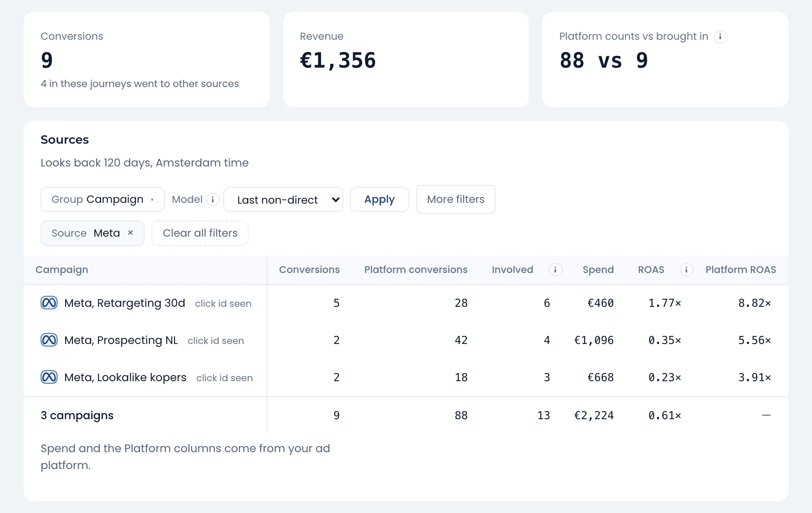Click the 8.82× Platform ROAS value
The width and height of the screenshot is (812, 513).
pyautogui.click(x=754, y=303)
